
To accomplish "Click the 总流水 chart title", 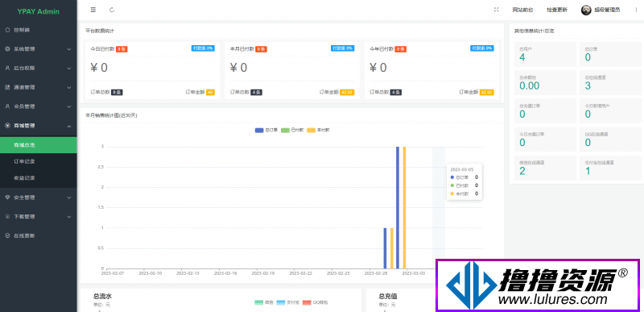I will [103, 296].
